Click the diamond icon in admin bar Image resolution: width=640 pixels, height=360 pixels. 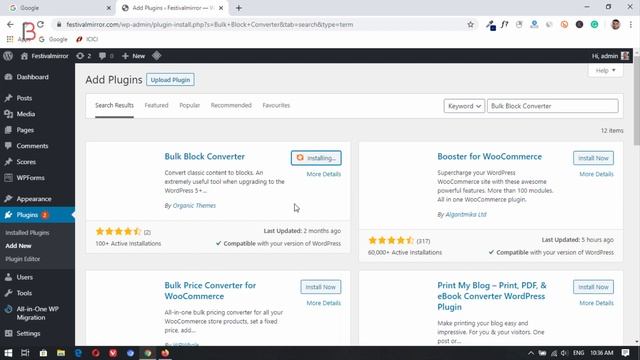[x=157, y=56]
